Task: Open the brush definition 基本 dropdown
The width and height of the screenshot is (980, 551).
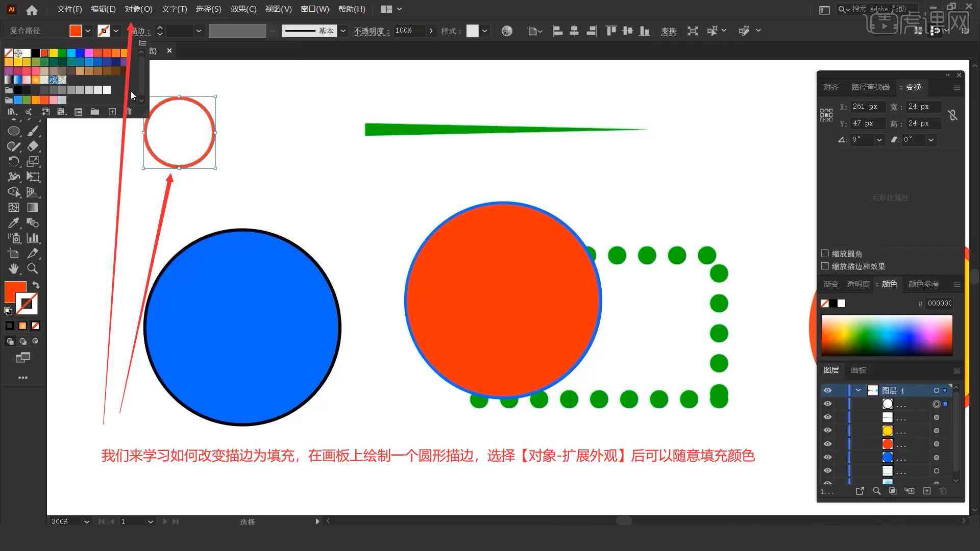Action: tap(343, 31)
